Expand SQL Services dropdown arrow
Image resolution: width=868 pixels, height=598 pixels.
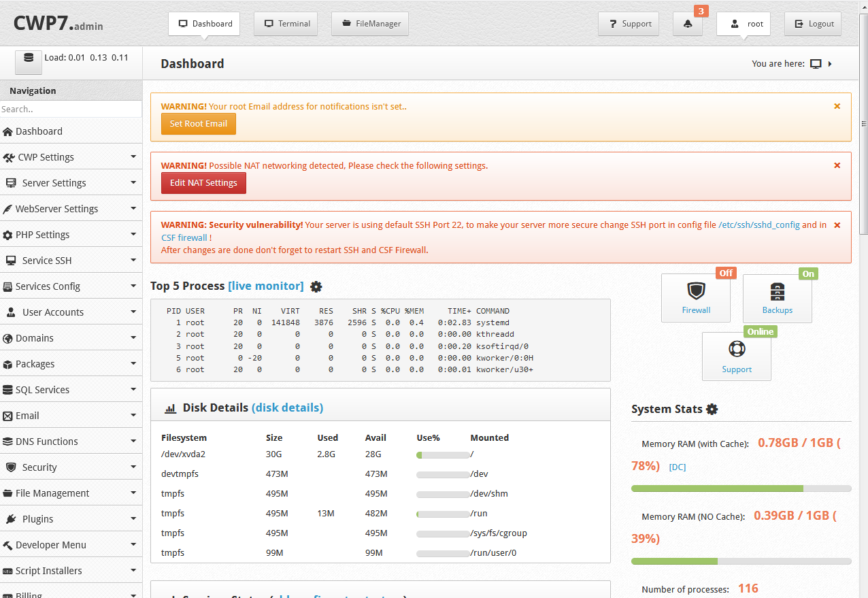coord(133,389)
